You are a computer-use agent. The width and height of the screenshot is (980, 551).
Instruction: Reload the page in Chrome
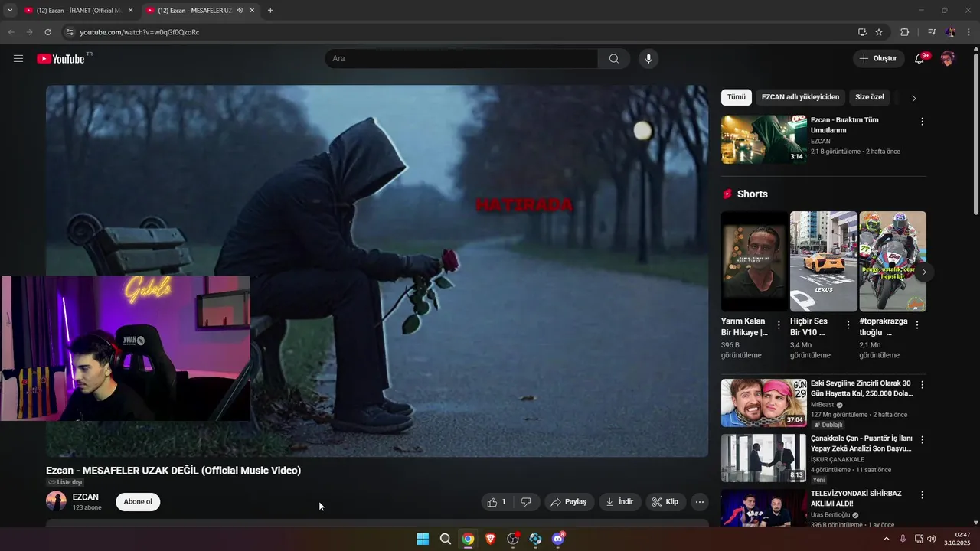pyautogui.click(x=47, y=32)
